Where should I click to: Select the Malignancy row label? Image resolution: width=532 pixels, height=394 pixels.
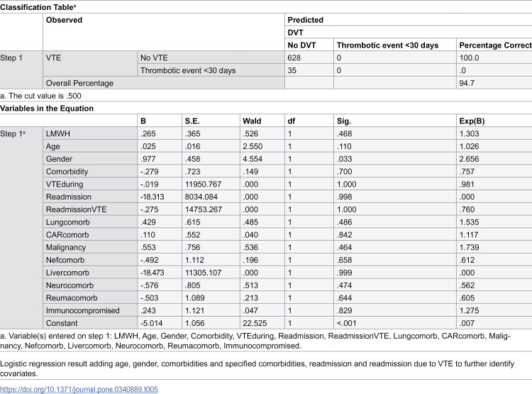66,247
